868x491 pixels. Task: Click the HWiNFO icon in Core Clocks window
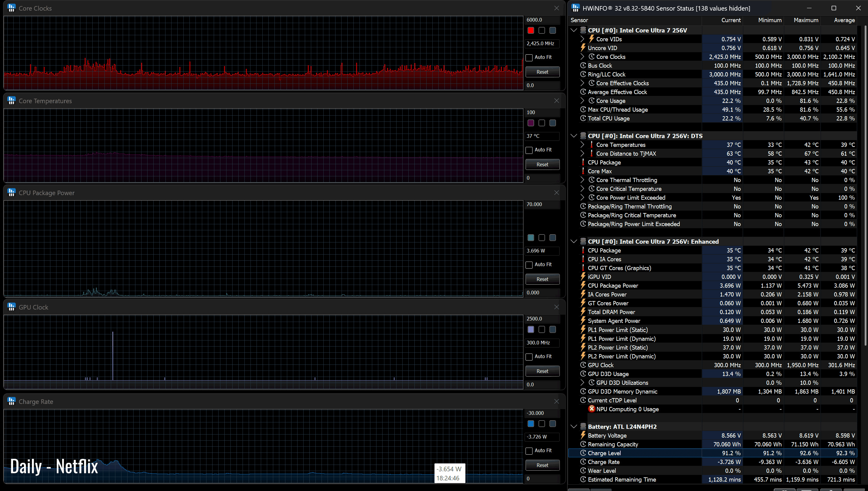(12, 8)
